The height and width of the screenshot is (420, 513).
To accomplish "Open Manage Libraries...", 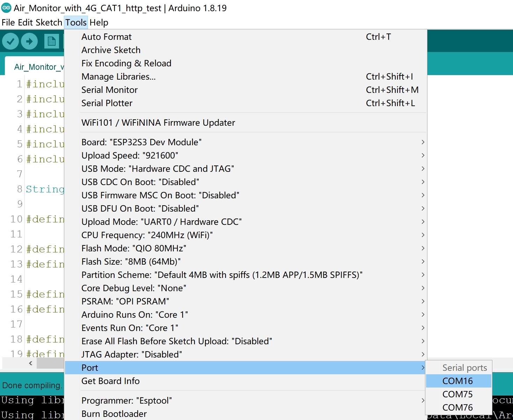I will 245,76.
